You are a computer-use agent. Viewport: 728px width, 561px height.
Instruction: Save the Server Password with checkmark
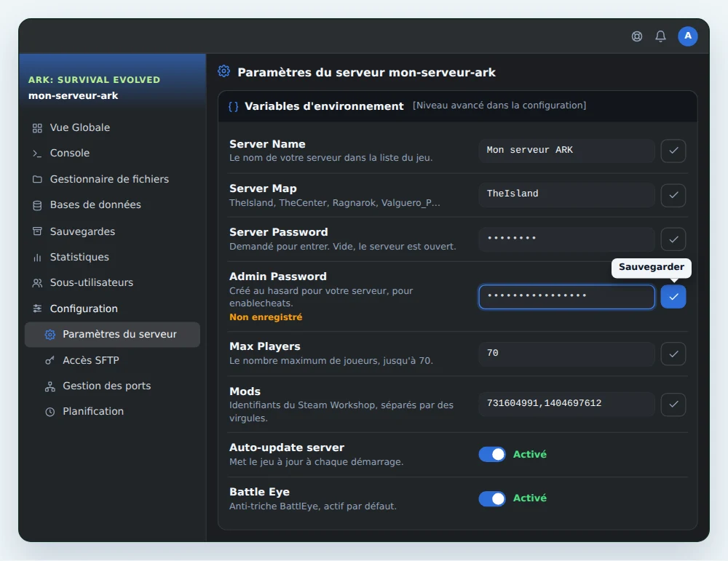click(x=673, y=239)
